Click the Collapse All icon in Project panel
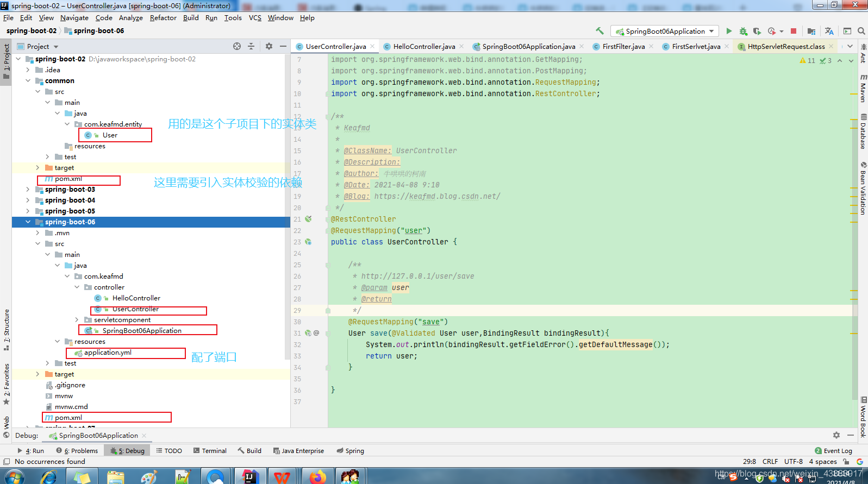The height and width of the screenshot is (484, 868). tap(251, 47)
